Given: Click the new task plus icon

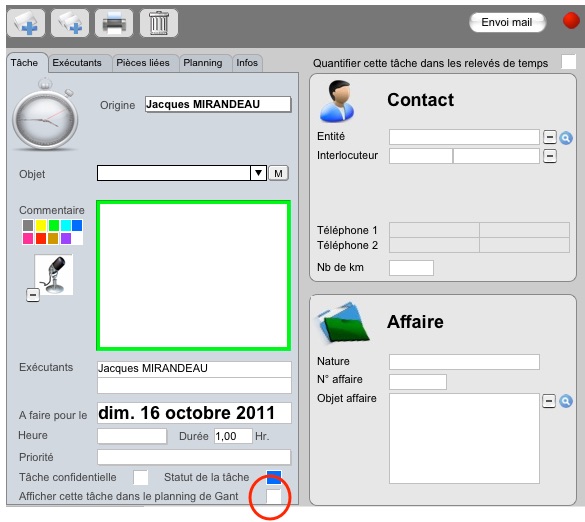Looking at the screenshot, I should point(26,23).
